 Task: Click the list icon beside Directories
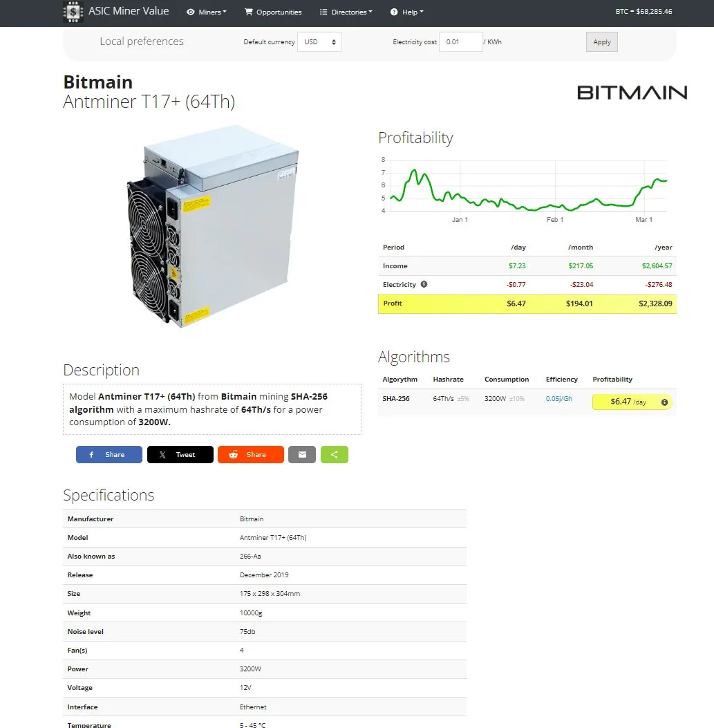323,12
